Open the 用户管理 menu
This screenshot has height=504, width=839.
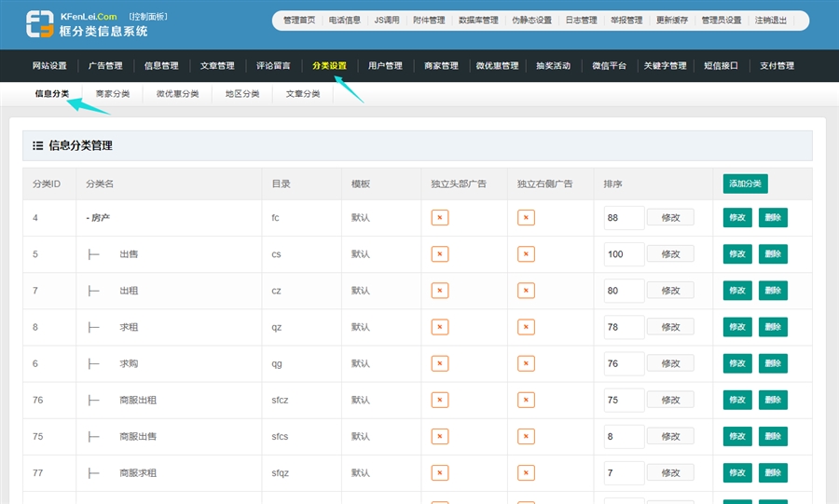(385, 66)
